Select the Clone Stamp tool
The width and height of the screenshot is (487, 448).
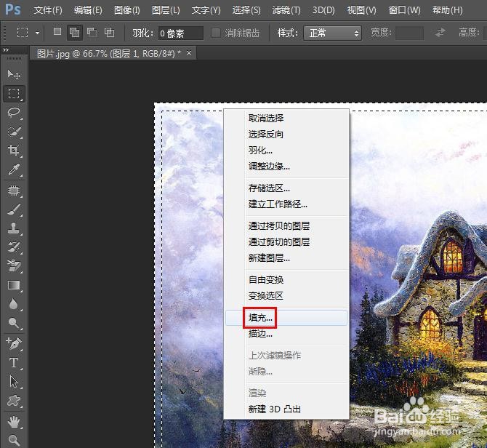(14, 228)
